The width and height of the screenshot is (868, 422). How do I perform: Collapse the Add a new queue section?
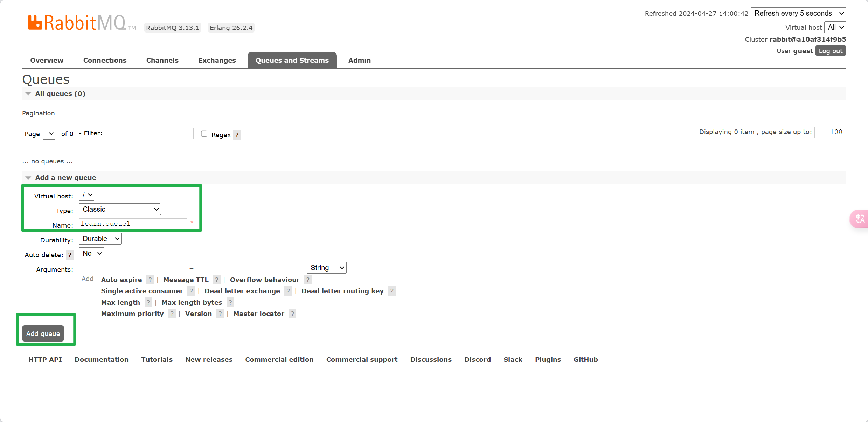tap(28, 177)
